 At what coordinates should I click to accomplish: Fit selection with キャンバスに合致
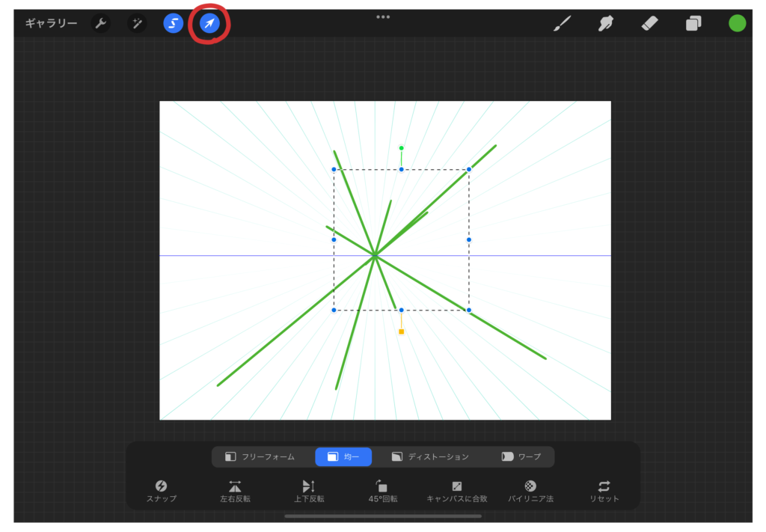(x=457, y=491)
